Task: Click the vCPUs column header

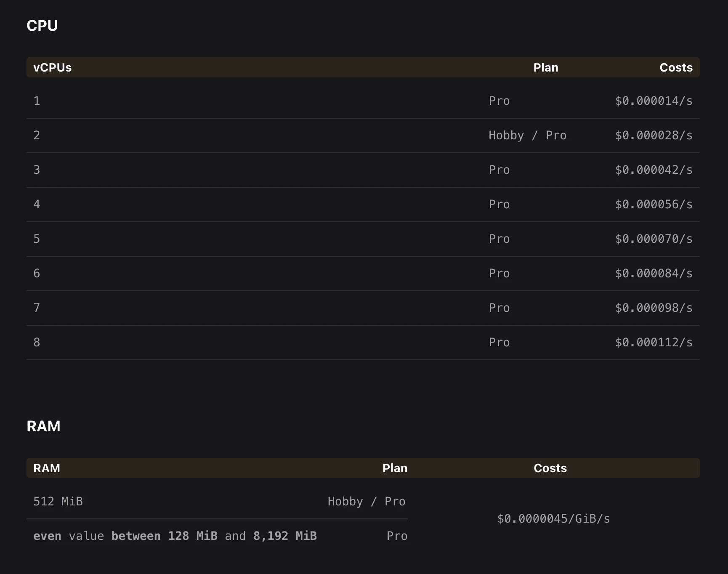Action: (53, 67)
